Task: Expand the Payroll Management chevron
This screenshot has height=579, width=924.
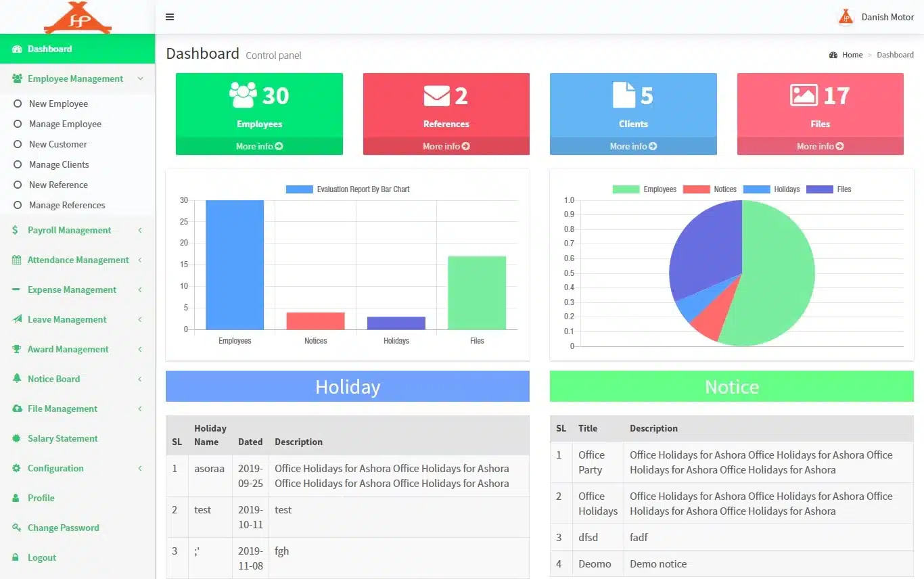Action: pyautogui.click(x=140, y=230)
